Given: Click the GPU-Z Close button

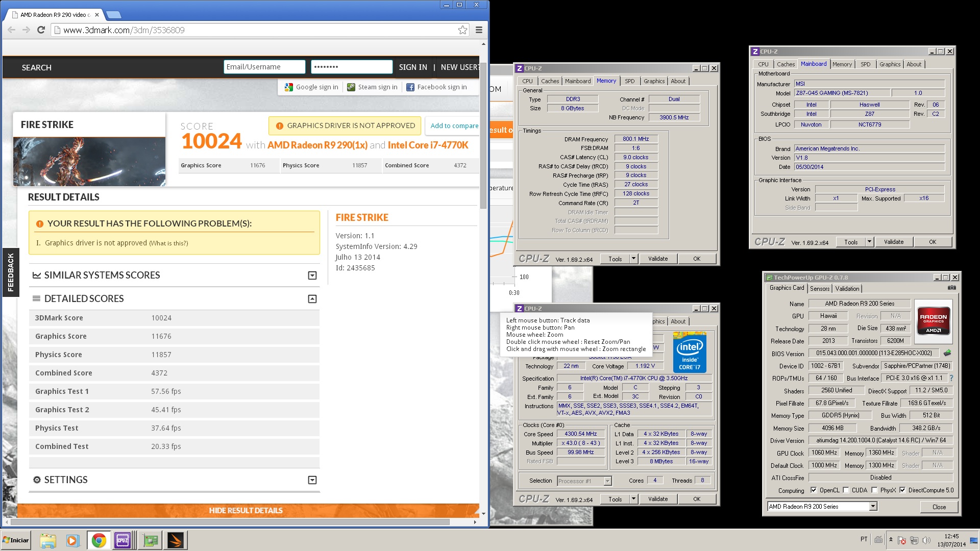Looking at the screenshot, I should [x=939, y=507].
